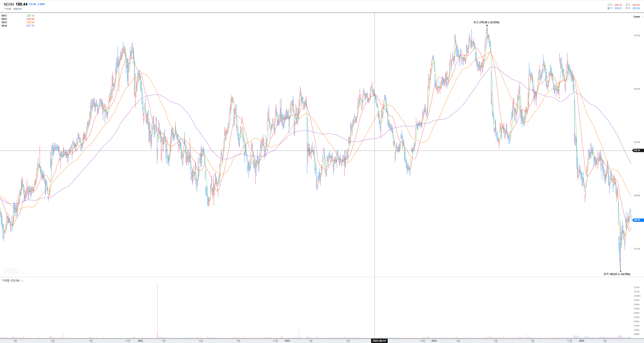Image resolution: width=644 pixels, height=343 pixels.
Task: Click the 최저 165.03 low price marker
Action: tap(616, 274)
